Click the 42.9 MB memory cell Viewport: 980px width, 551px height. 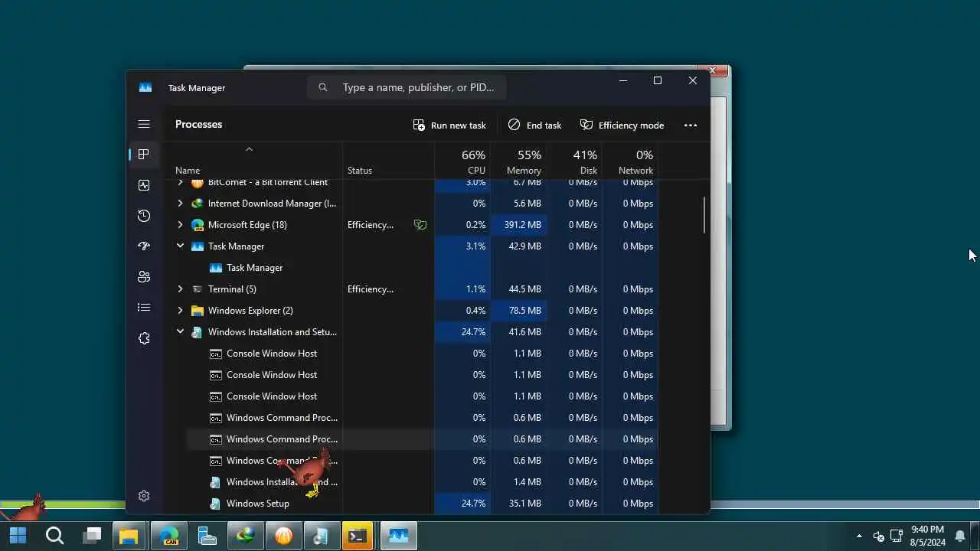pos(518,246)
